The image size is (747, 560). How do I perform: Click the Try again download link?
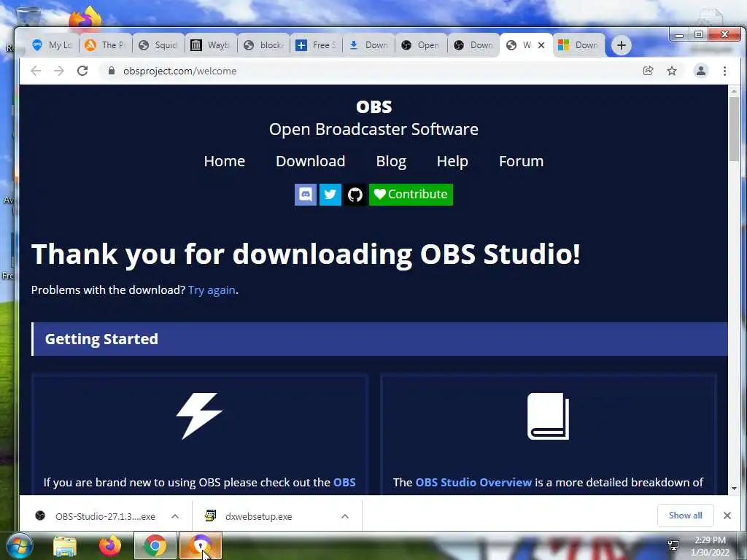click(212, 290)
